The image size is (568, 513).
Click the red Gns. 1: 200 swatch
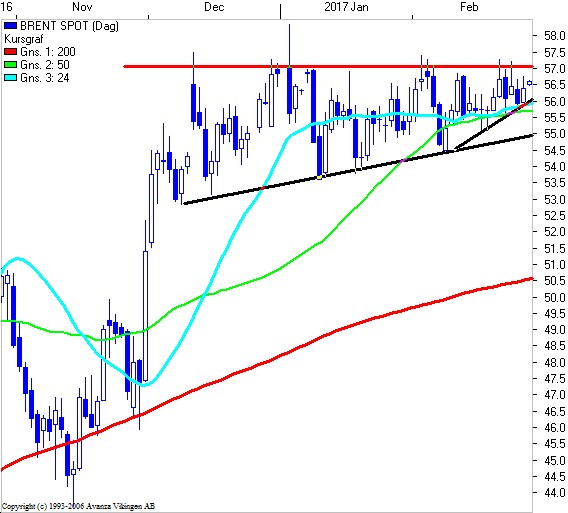(x=11, y=52)
